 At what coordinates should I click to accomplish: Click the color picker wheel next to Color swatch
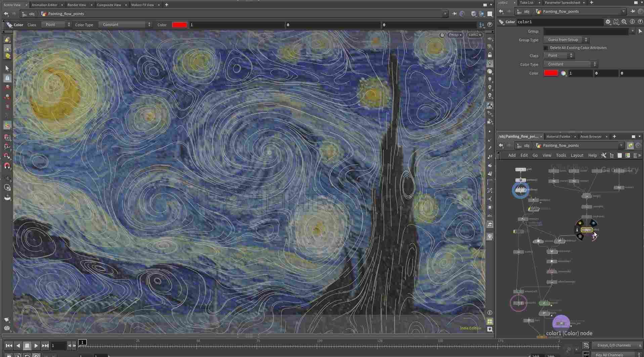pos(563,73)
